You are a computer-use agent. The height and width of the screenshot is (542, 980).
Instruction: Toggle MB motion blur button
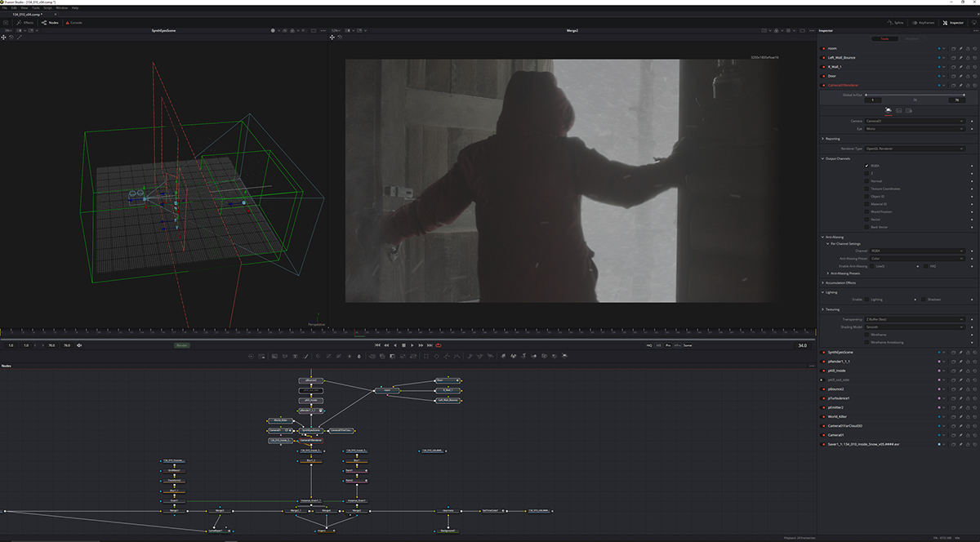click(x=659, y=345)
